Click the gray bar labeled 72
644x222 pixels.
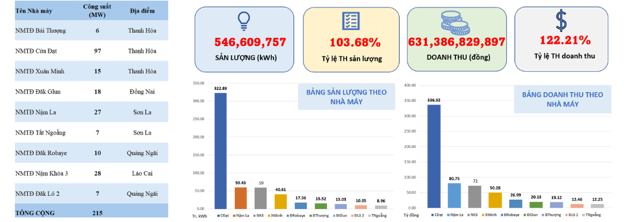tap(474, 196)
